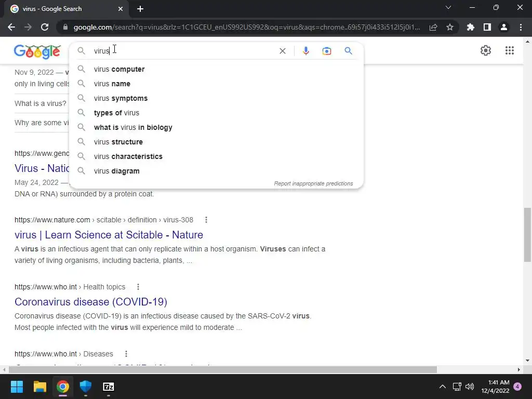The height and width of the screenshot is (399, 532).
Task: Show hidden tray icons chevron
Action: click(x=443, y=387)
